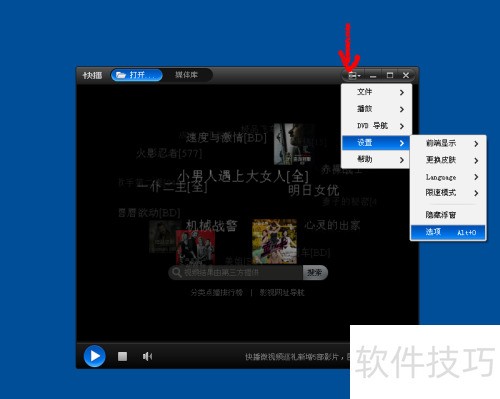Screen dimensions: 500x399
Task: Open the yellow poster thumbnail left of 心灵的出家
Action: click(274, 241)
